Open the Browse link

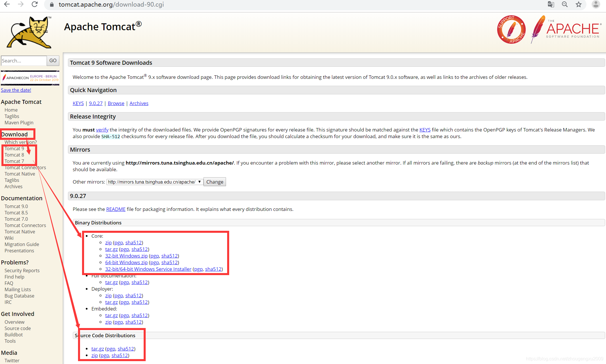(x=116, y=103)
